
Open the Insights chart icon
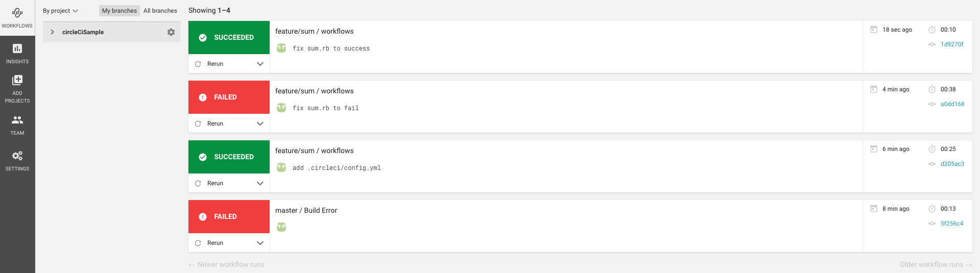pos(17,48)
